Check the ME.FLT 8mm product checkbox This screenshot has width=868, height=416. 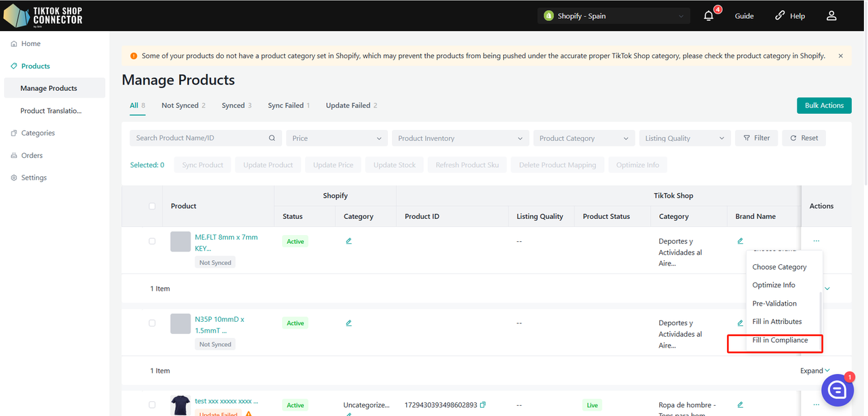click(152, 241)
